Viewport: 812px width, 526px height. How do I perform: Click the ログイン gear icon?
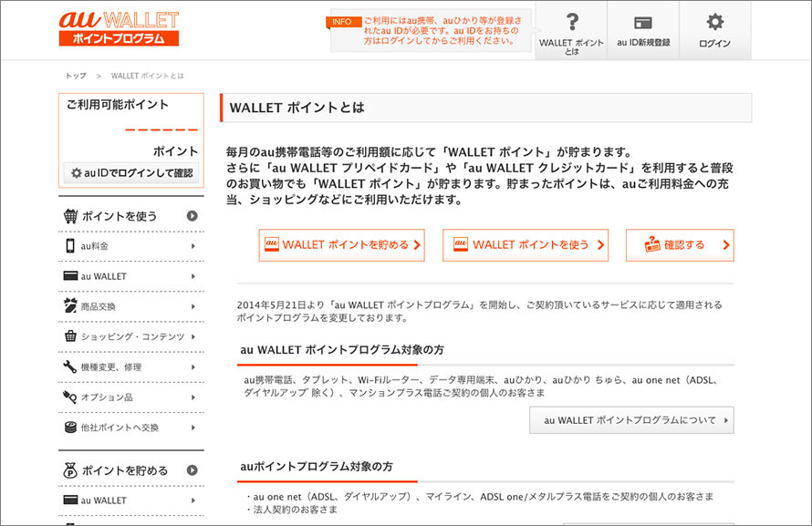click(714, 22)
